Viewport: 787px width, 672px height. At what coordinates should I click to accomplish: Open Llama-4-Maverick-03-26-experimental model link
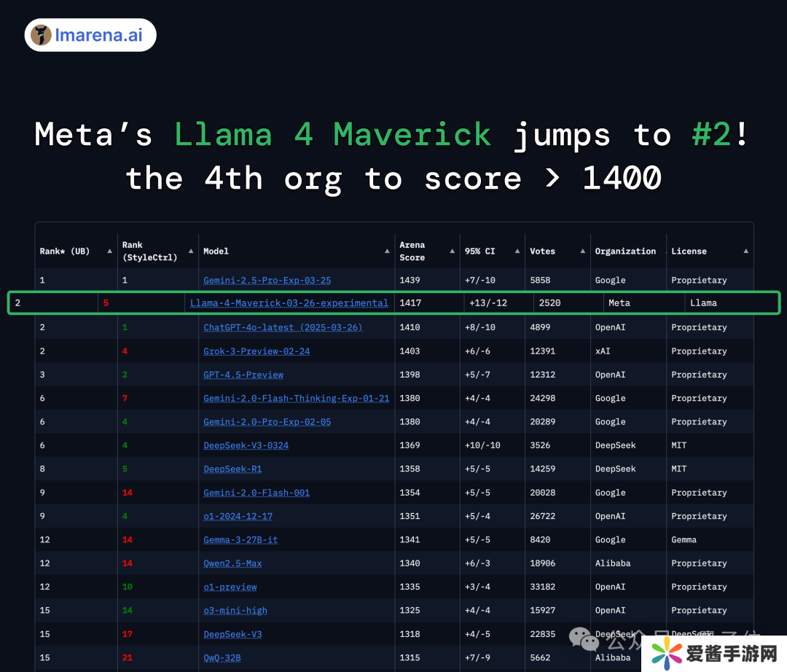pyautogui.click(x=289, y=303)
